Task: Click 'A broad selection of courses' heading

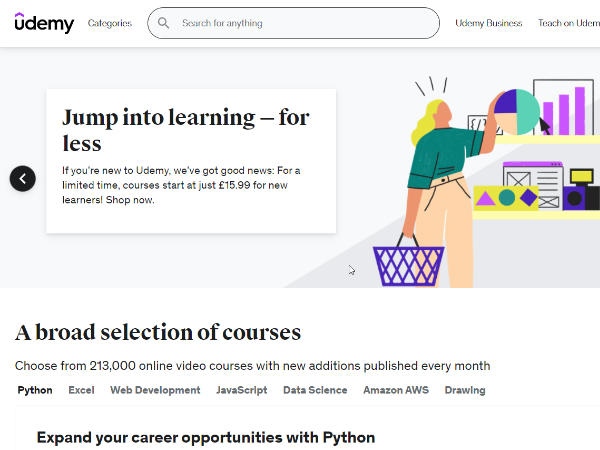Action: point(158,332)
